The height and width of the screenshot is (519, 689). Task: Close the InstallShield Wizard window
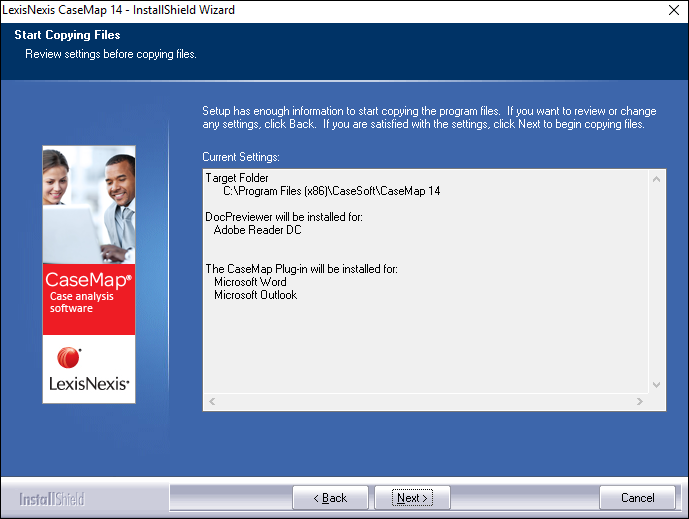674,10
